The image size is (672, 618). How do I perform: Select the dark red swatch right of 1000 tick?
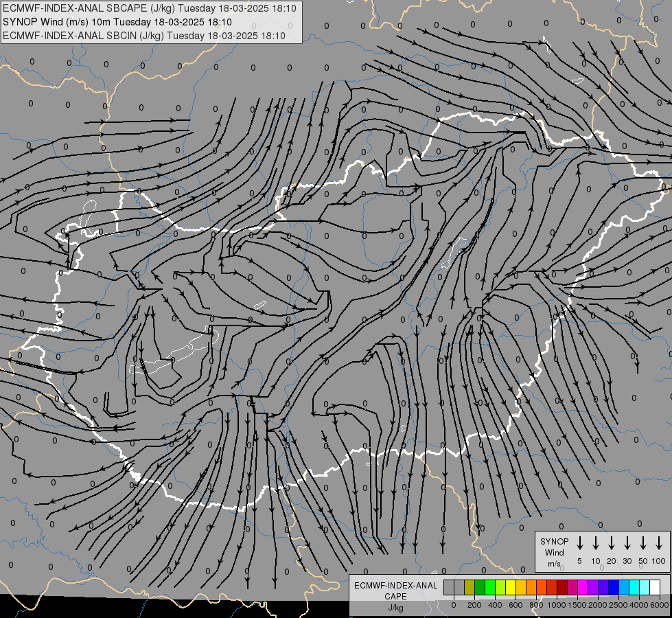click(x=562, y=587)
